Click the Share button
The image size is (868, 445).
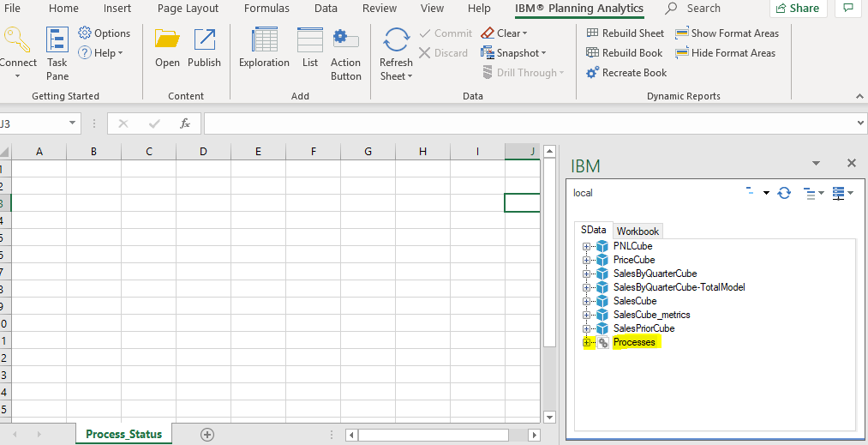tap(798, 9)
